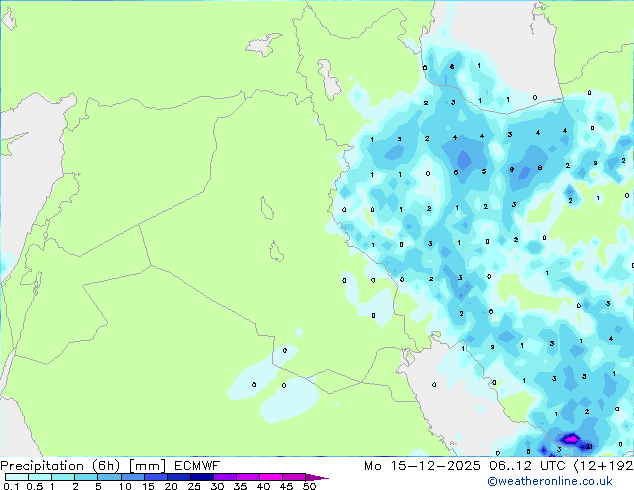The height and width of the screenshot is (490, 634).
Task: Click Lake Urmia's gray outline on the map
Action: point(329,79)
